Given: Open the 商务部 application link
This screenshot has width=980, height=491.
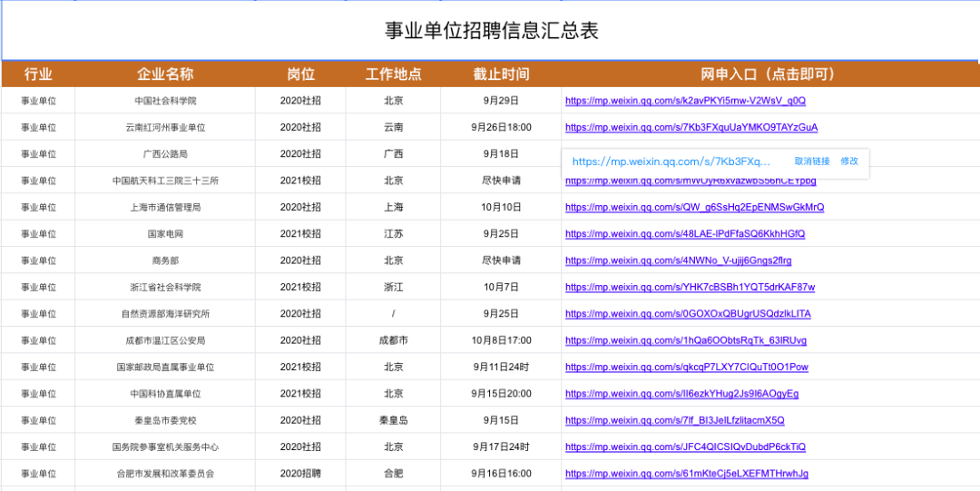Looking at the screenshot, I should [679, 260].
